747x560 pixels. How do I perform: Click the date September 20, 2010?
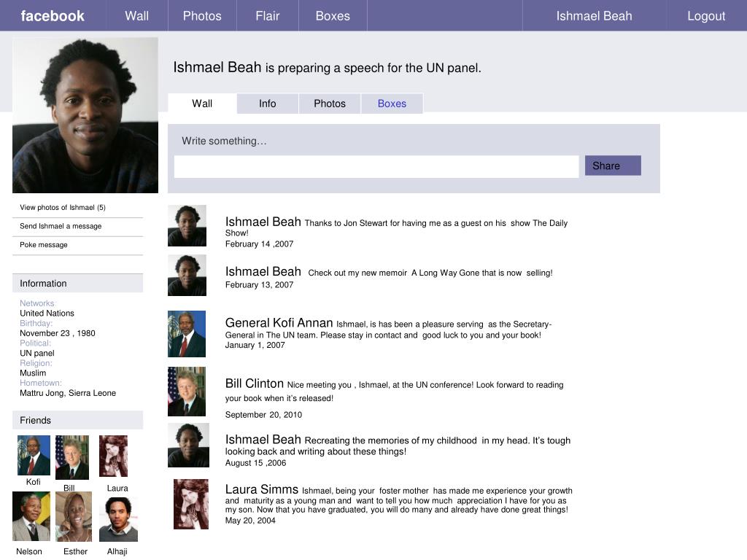(263, 415)
